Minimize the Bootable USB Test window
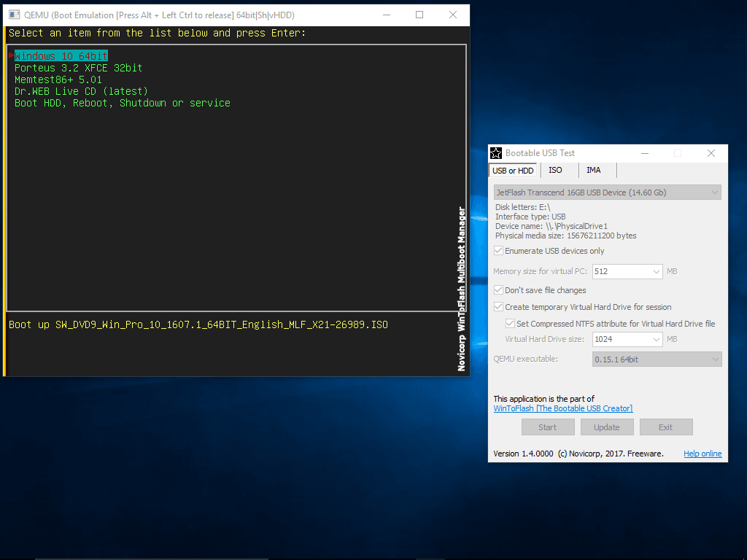Screen dimensions: 747x560 coord(645,153)
